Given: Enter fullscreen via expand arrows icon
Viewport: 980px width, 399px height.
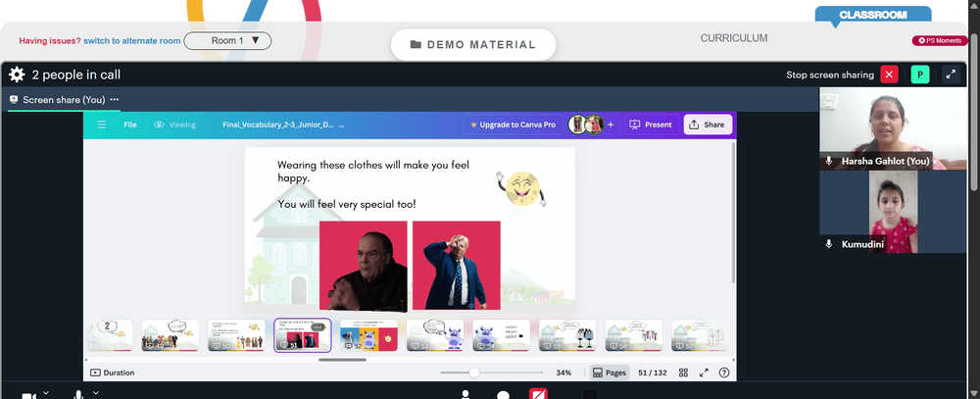Looking at the screenshot, I should 951,75.
